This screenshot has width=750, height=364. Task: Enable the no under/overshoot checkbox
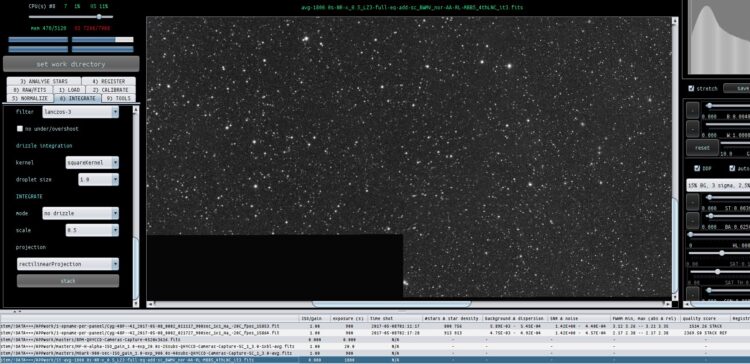20,129
